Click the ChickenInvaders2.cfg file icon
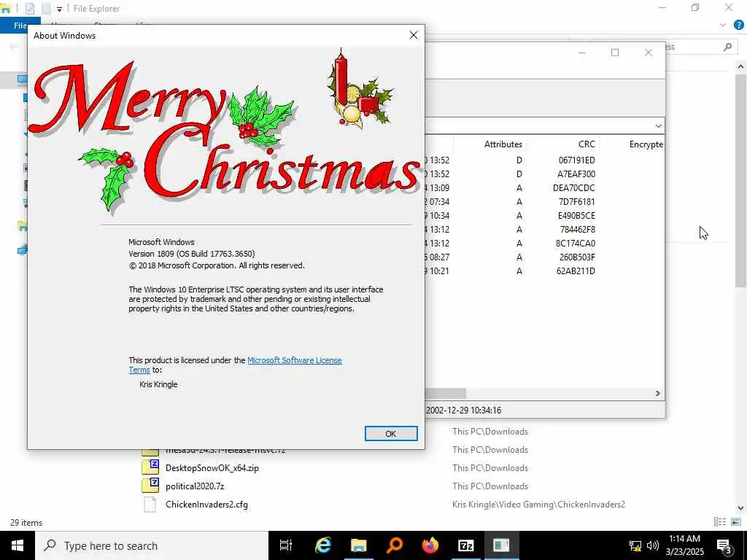747x560 pixels. (150, 505)
